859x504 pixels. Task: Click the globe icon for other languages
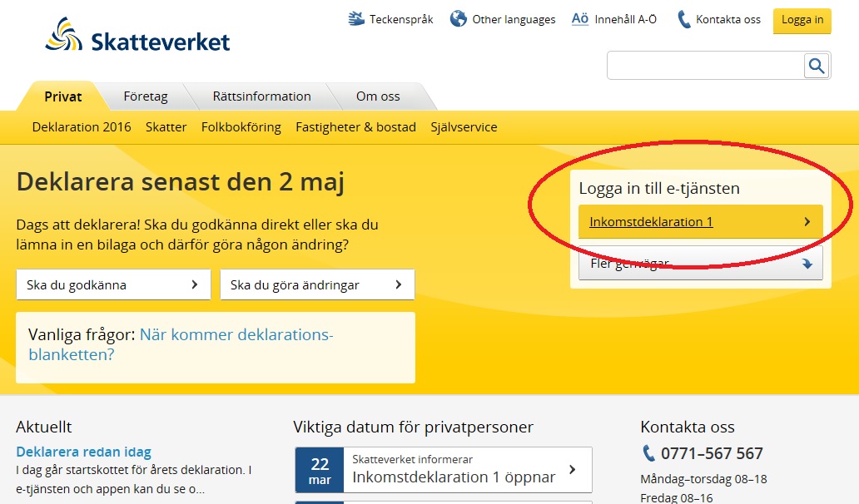[458, 18]
